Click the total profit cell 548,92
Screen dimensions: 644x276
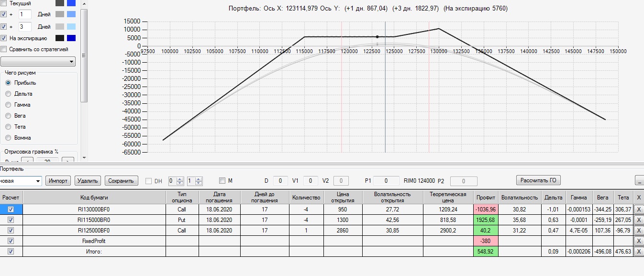point(485,251)
